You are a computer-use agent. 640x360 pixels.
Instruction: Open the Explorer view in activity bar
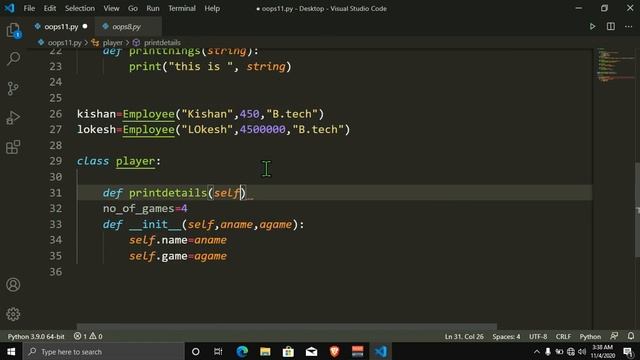pyautogui.click(x=13, y=30)
